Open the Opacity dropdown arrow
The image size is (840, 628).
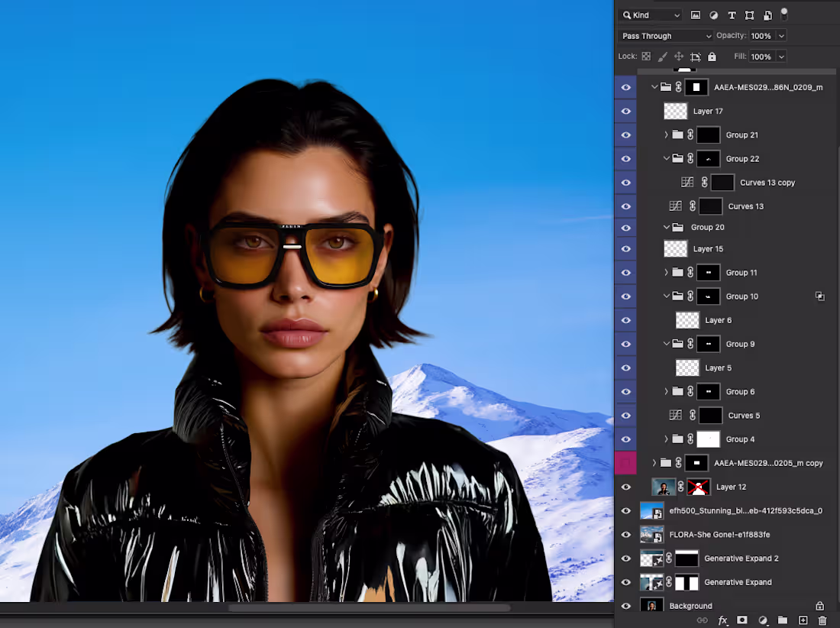(782, 35)
